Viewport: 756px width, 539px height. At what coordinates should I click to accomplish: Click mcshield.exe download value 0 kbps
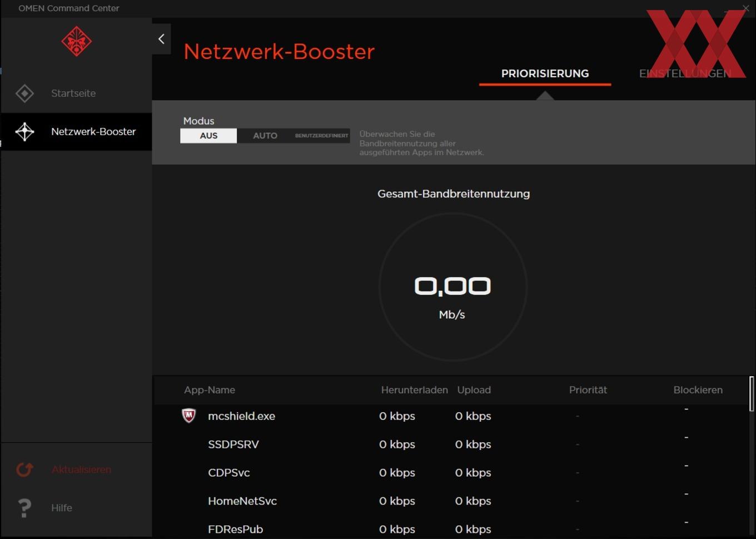tap(397, 416)
